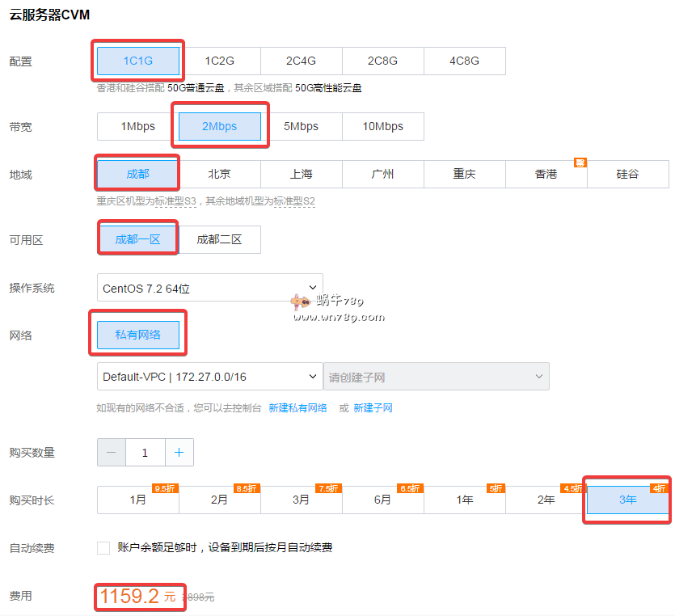Switch region to 北京

point(219,174)
